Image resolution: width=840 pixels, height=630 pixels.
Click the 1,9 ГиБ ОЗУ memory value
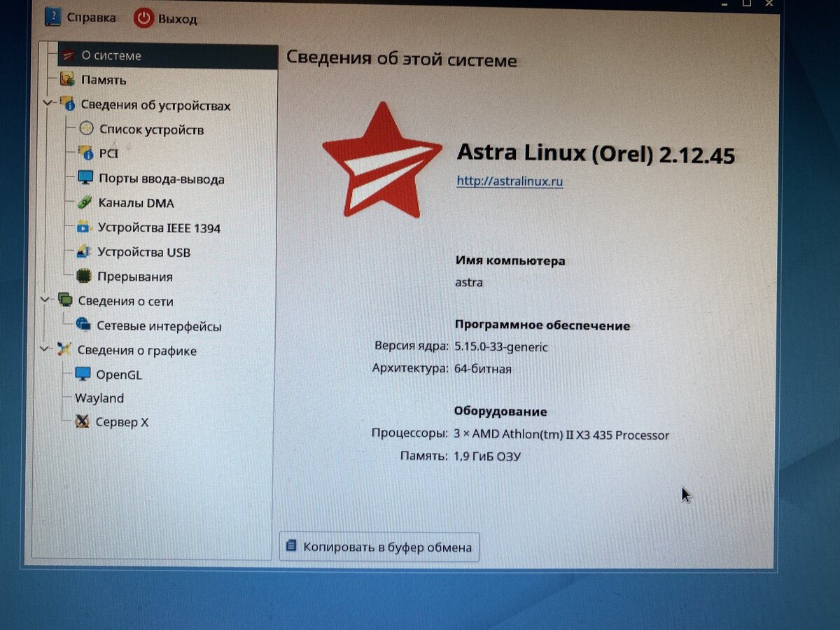[x=486, y=456]
